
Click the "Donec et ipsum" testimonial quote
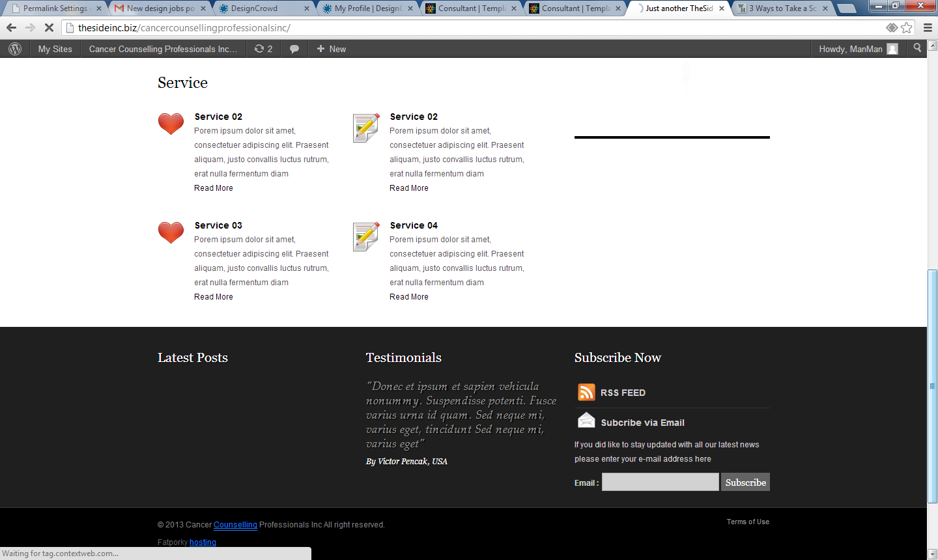[461, 415]
